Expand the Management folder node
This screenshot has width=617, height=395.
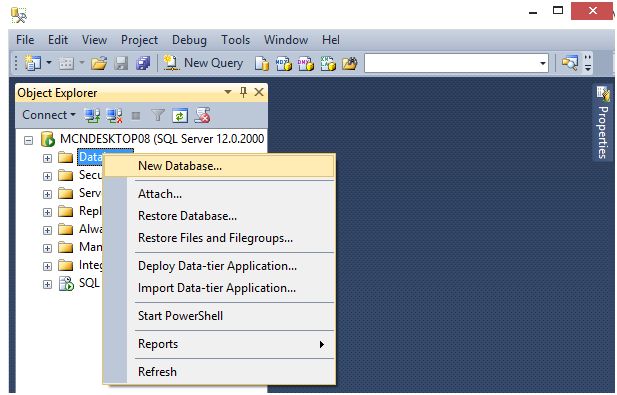pos(47,248)
